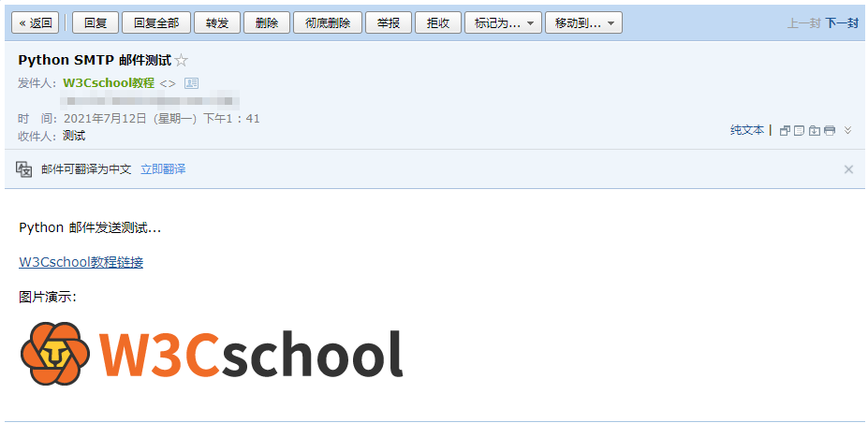Screen dimensions: 868x423
Task: Open email in new window icon
Action: pos(785,131)
